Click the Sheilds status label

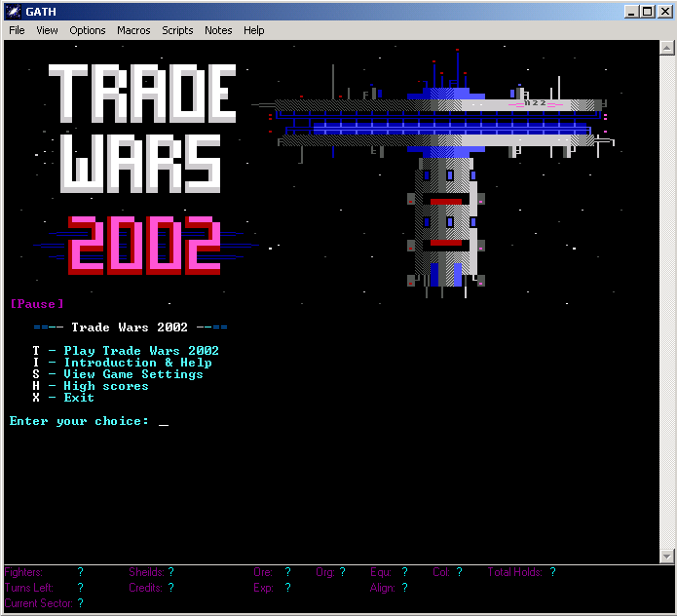pyautogui.click(x=146, y=572)
